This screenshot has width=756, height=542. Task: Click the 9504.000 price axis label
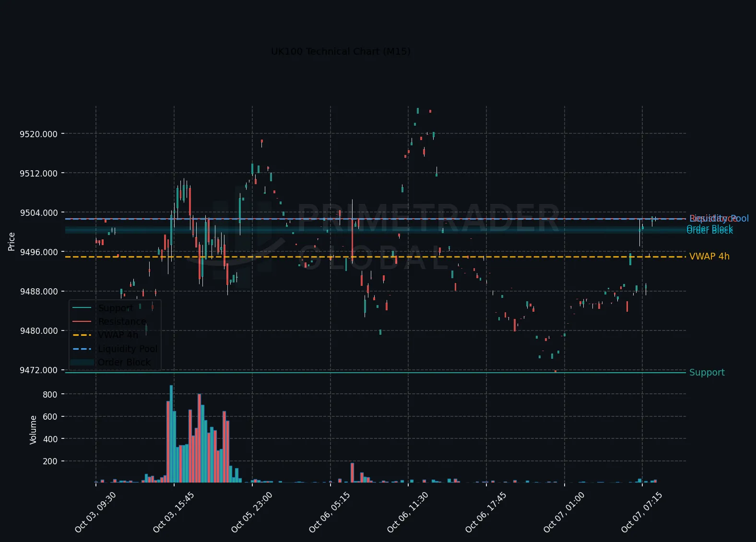pos(38,212)
